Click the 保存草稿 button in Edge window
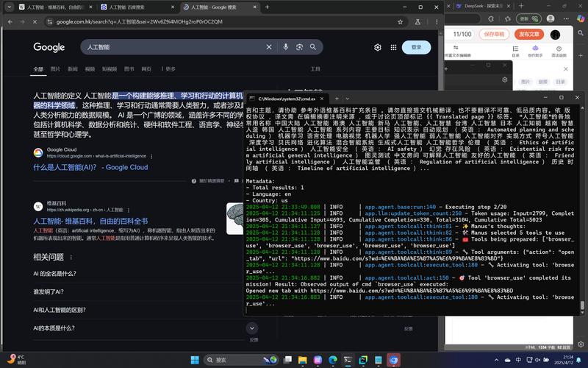The image size is (588, 368). (x=494, y=34)
